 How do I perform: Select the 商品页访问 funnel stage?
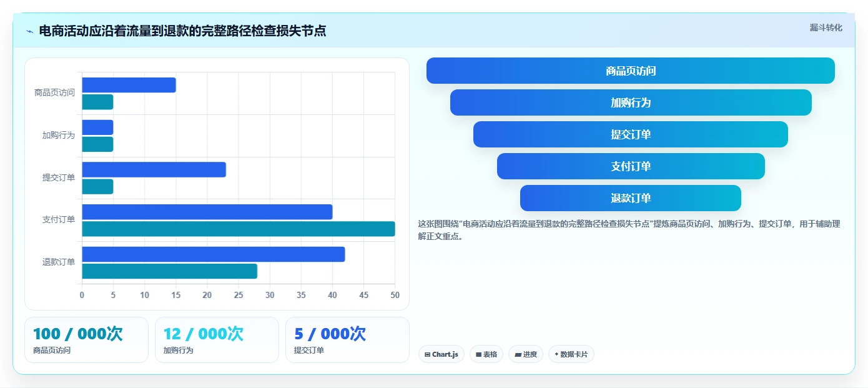pos(631,71)
